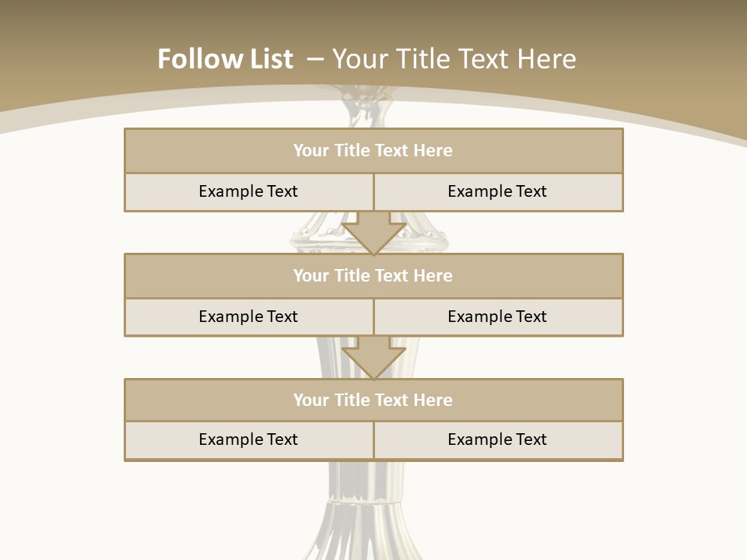747x560 pixels.
Task: Click the down arrow above the bottom block
Action: (373, 356)
